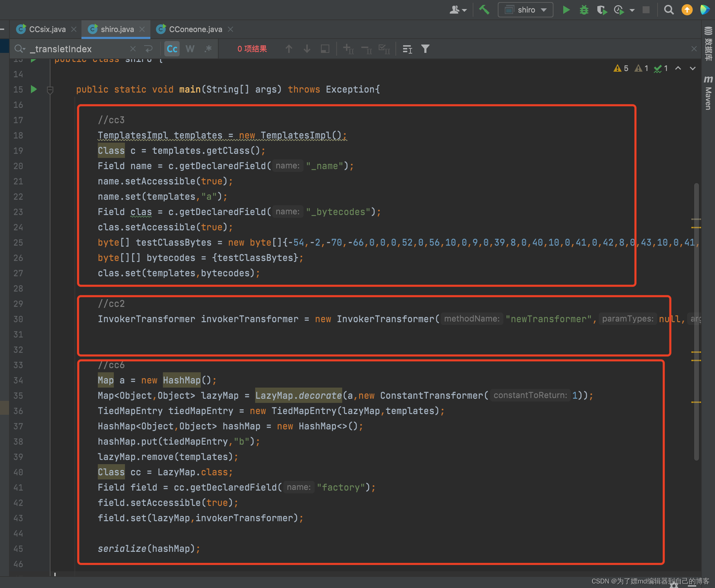Toggle Words (W) search option
This screenshot has height=588, width=715.
pyautogui.click(x=190, y=49)
